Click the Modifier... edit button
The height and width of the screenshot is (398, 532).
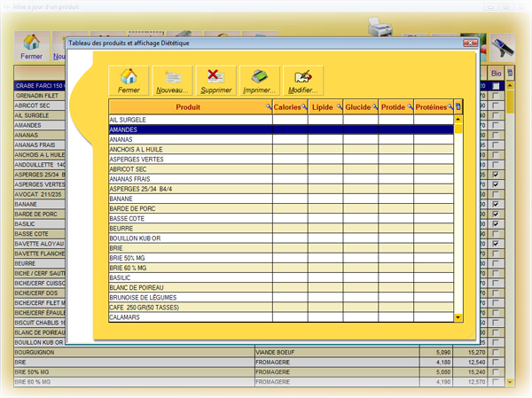pos(303,81)
